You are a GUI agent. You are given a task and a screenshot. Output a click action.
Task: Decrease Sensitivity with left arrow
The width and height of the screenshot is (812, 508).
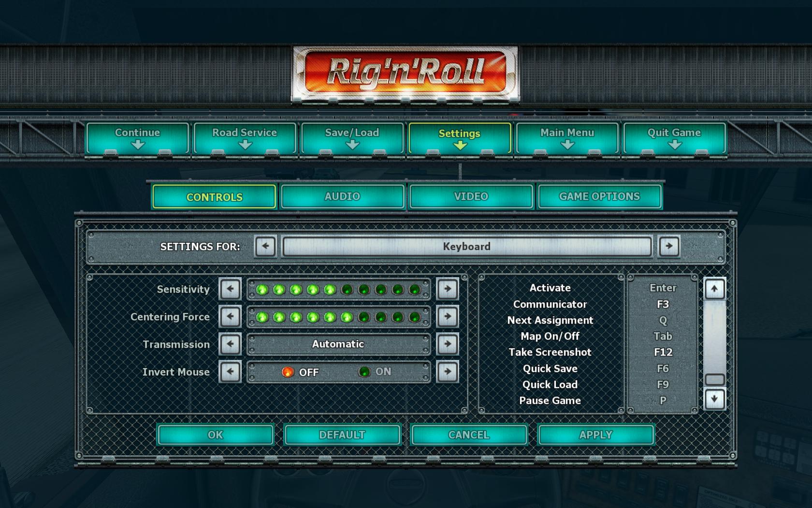click(230, 289)
